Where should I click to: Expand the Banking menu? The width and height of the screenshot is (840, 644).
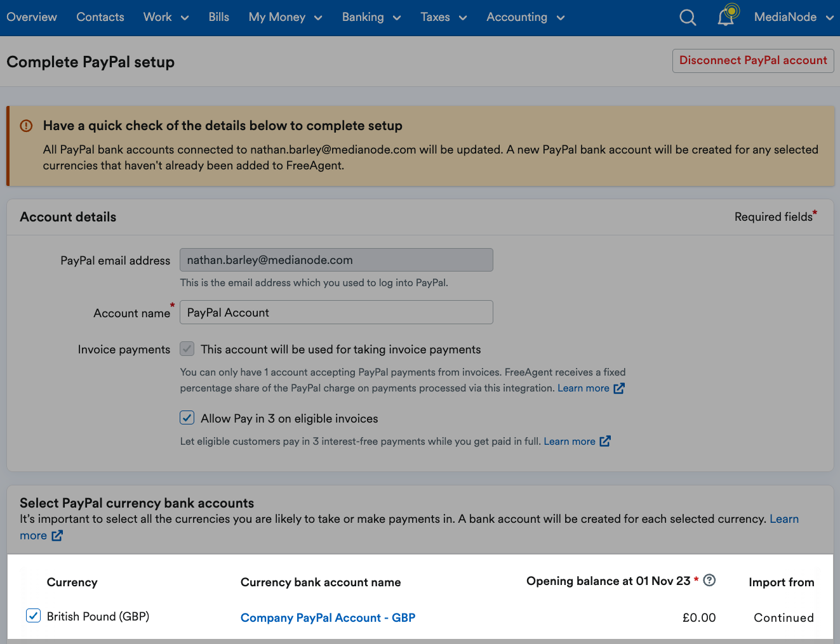[x=371, y=17]
